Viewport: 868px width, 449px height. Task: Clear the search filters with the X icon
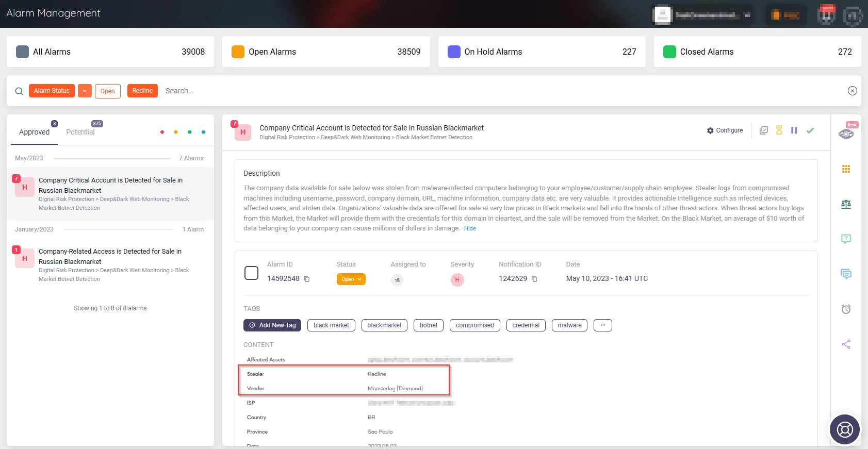pos(853,91)
